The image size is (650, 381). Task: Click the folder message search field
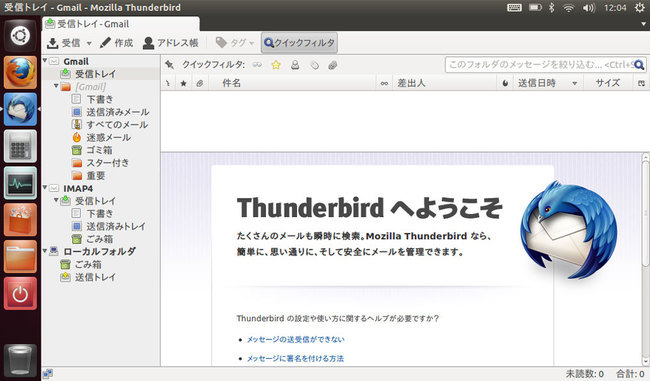tap(539, 65)
